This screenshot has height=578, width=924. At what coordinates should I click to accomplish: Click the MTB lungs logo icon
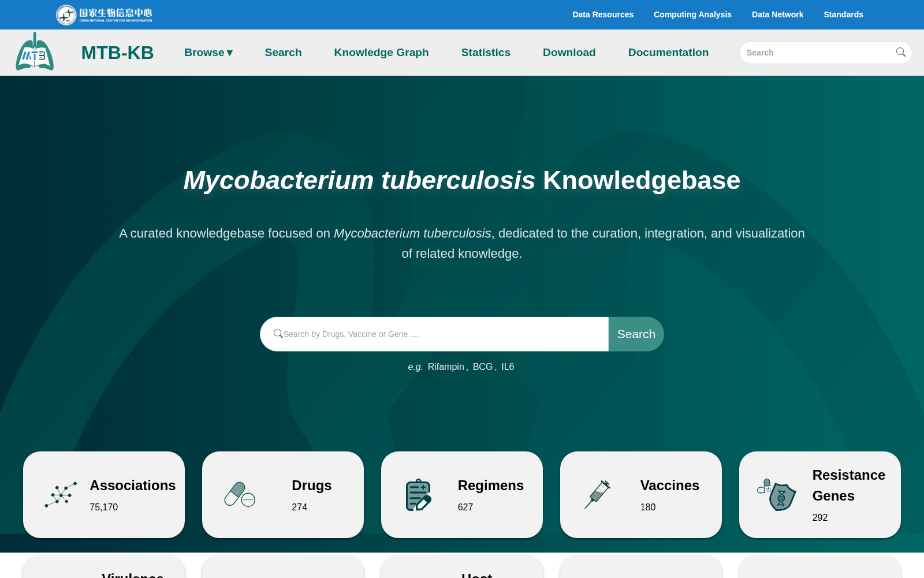(x=35, y=52)
